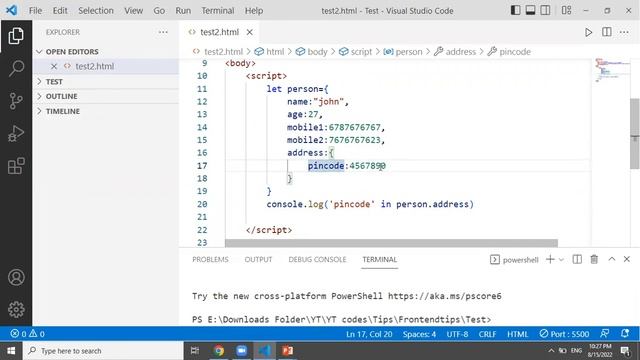Open the Search view in activity bar
Viewport: 640px width, 360px height.
(16, 68)
